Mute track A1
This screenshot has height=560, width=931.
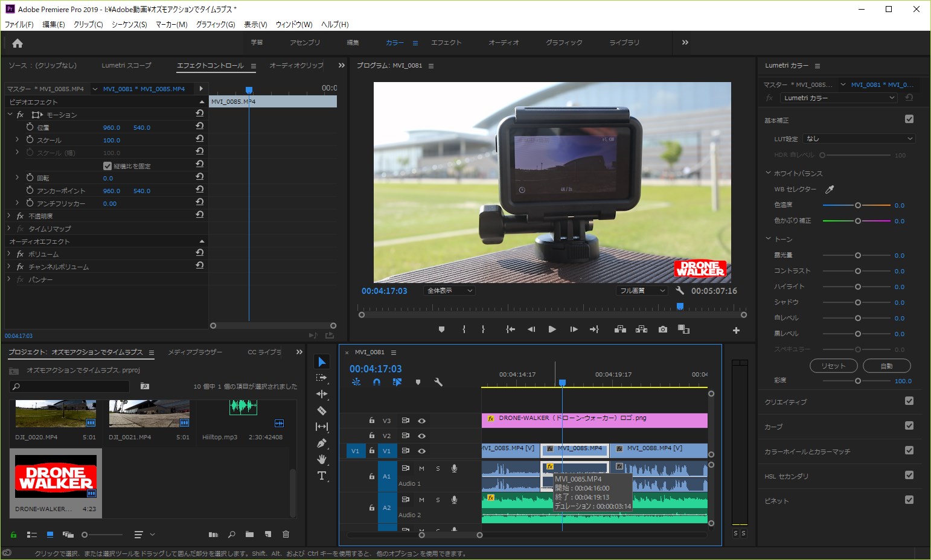point(421,468)
